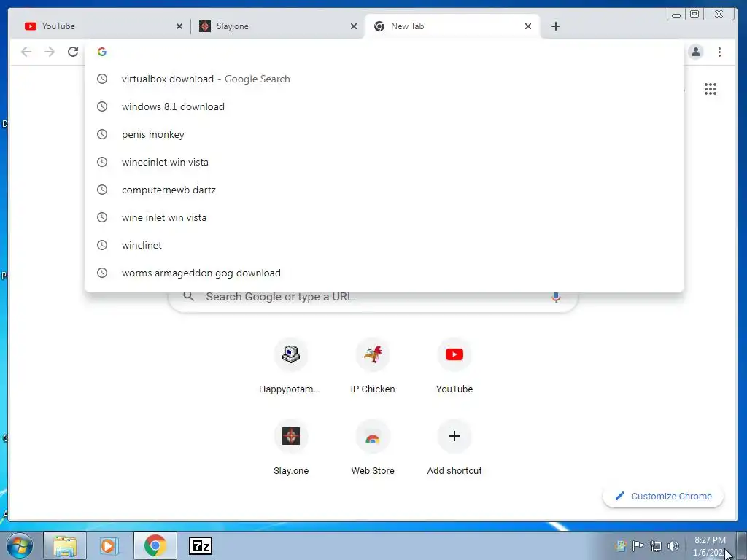
Task: Open the Action Center flag icon
Action: click(x=638, y=545)
